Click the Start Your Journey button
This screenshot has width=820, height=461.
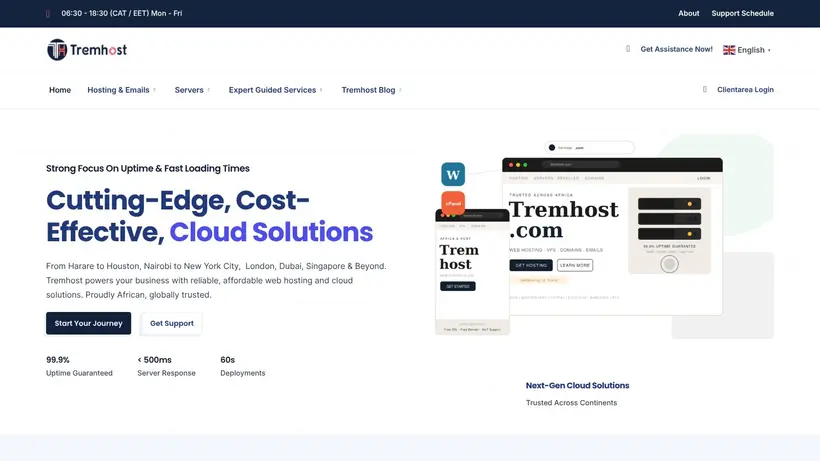[x=88, y=323]
